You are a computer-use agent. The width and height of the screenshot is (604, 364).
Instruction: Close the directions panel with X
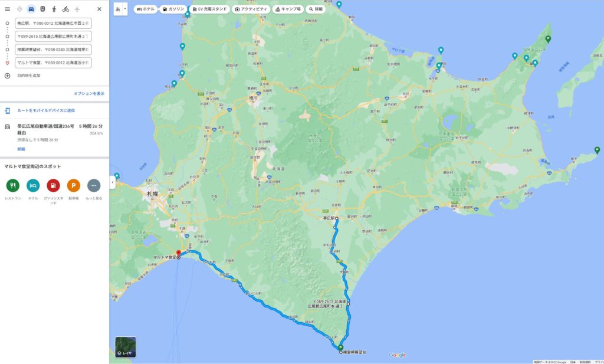pyautogui.click(x=99, y=9)
